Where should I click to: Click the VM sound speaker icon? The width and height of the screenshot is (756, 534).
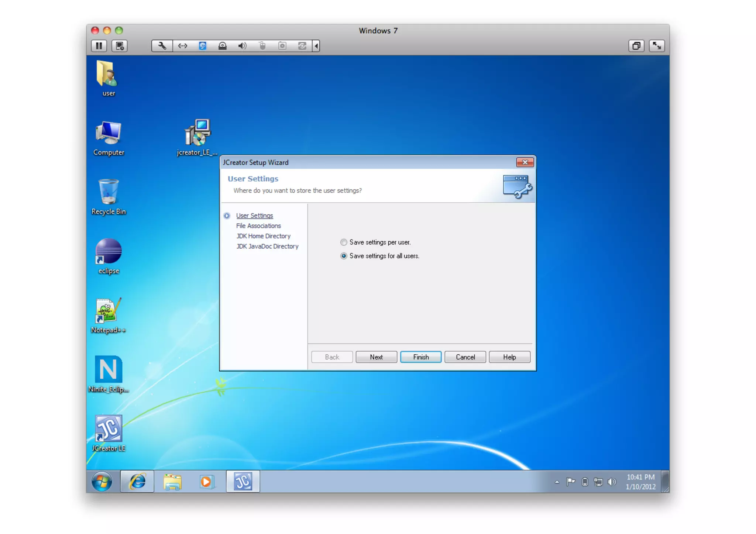(x=242, y=46)
